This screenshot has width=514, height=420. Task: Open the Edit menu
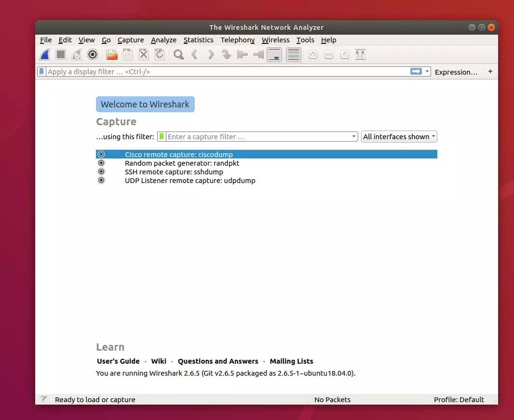click(x=65, y=40)
